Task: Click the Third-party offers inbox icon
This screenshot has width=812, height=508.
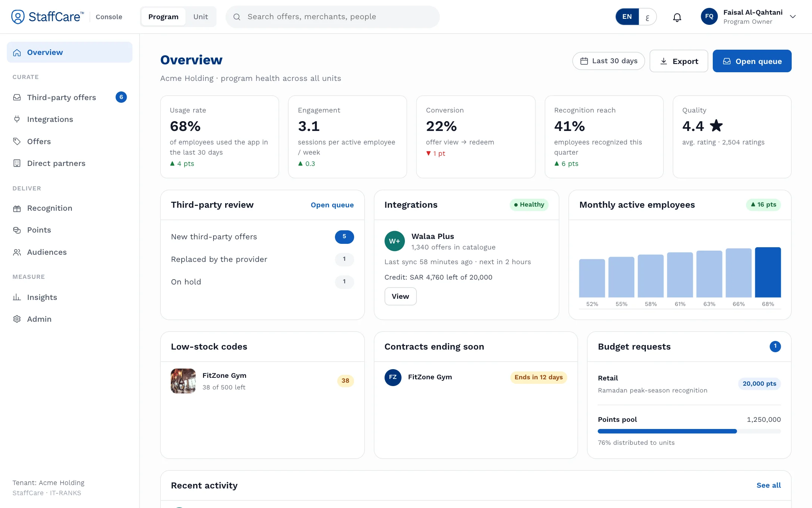Action: point(17,97)
